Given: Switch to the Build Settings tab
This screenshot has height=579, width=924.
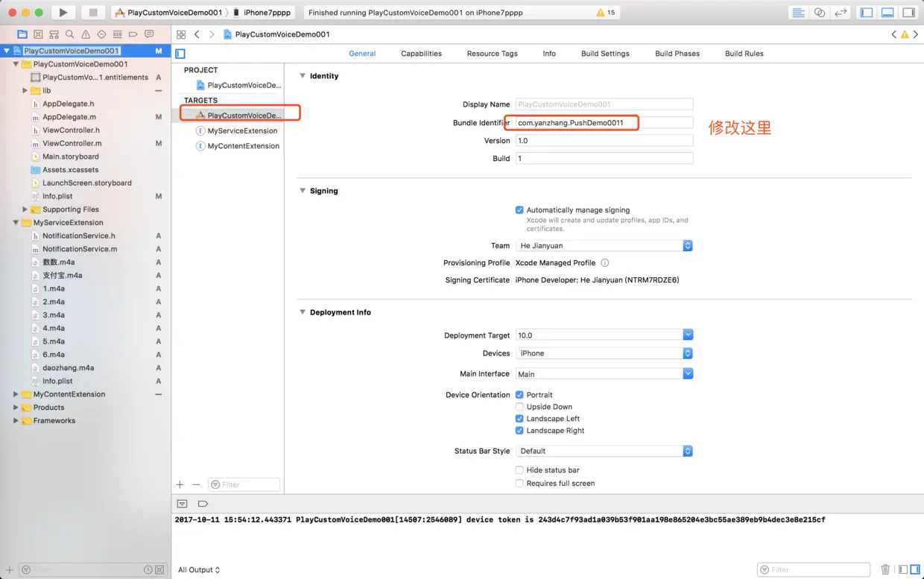Looking at the screenshot, I should pos(605,54).
